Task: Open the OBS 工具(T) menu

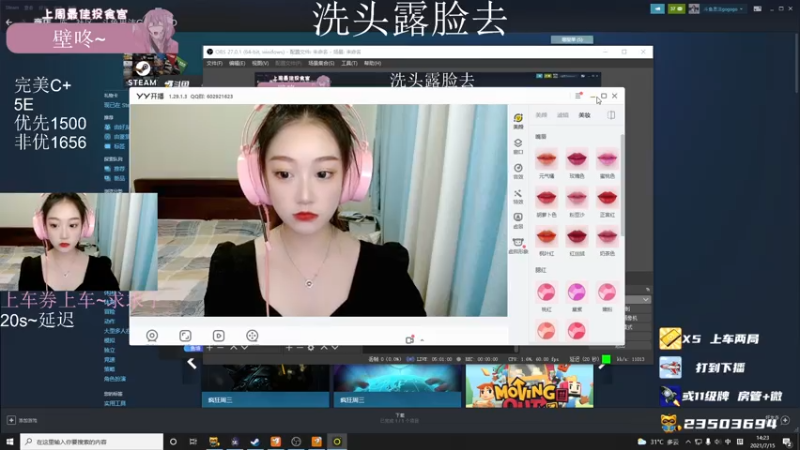Action: coord(349,63)
